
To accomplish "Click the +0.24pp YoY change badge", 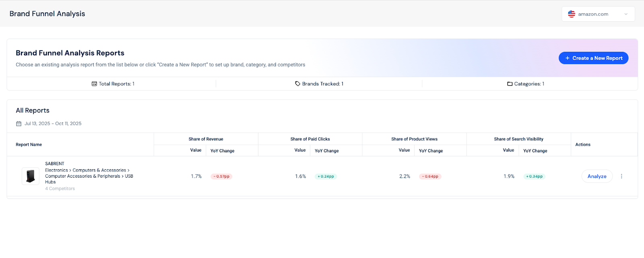I will pyautogui.click(x=326, y=176).
